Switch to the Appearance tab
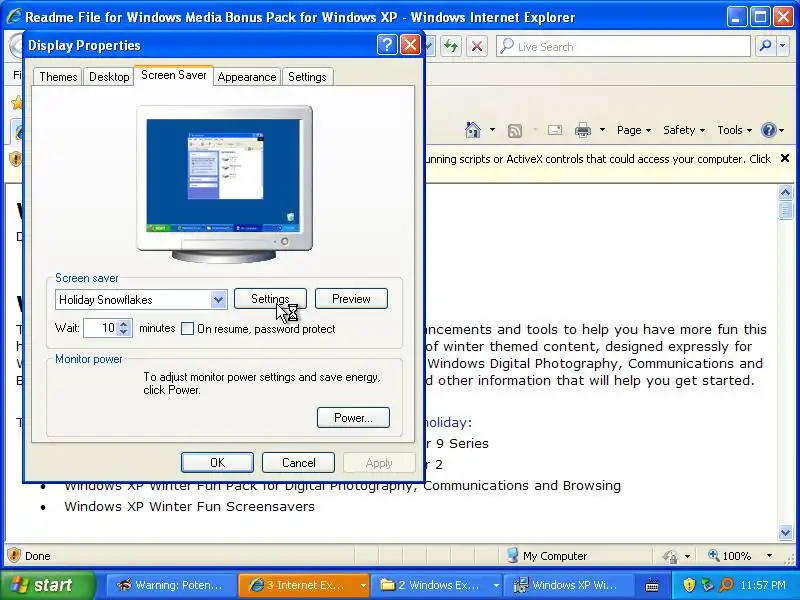 click(247, 77)
